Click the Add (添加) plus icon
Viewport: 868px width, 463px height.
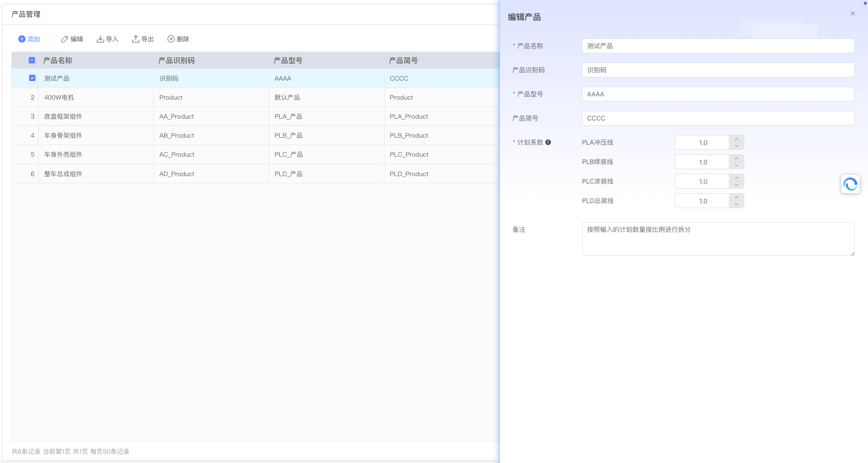22,39
